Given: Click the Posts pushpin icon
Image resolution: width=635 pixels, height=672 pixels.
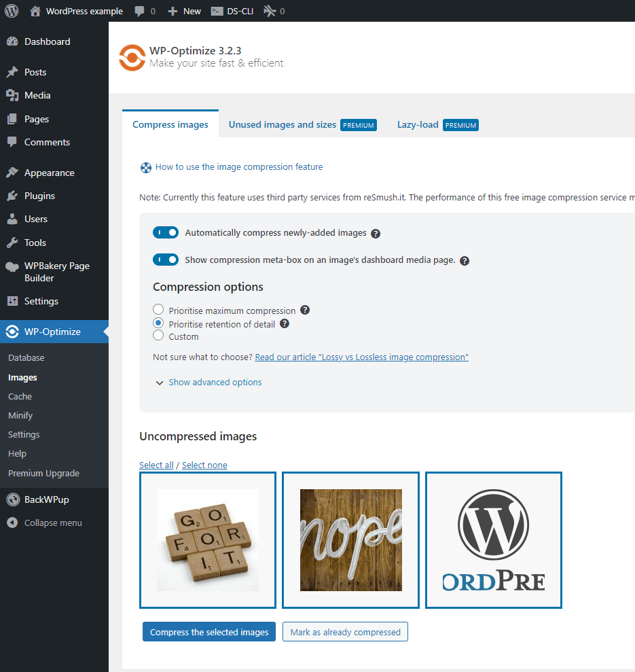Looking at the screenshot, I should click(12, 72).
